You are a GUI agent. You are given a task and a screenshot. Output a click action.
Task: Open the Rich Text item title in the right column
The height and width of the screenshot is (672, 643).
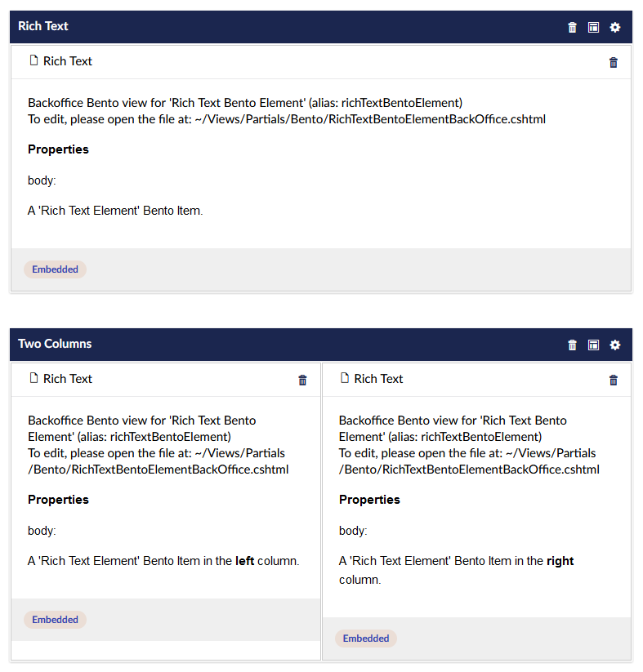click(x=378, y=379)
